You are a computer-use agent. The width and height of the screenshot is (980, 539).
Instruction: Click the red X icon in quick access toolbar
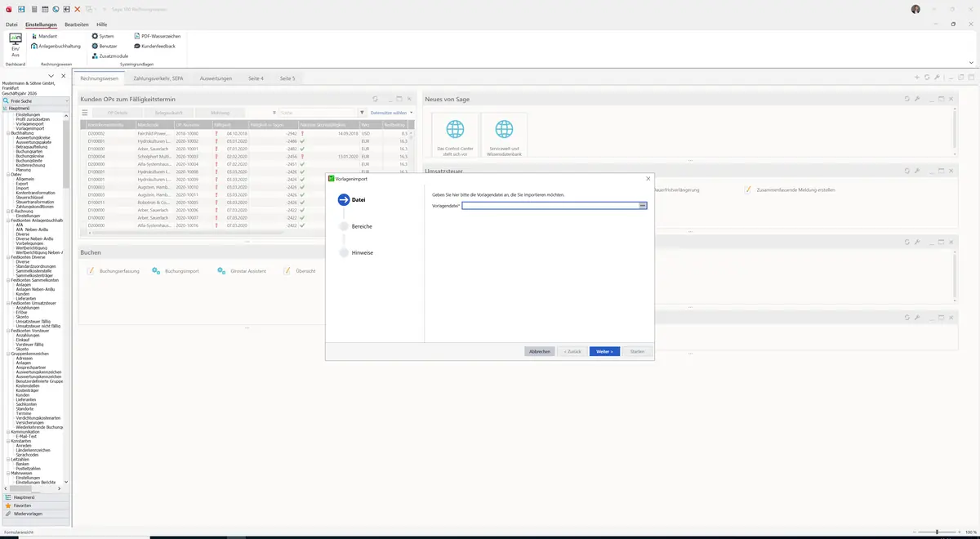click(77, 9)
